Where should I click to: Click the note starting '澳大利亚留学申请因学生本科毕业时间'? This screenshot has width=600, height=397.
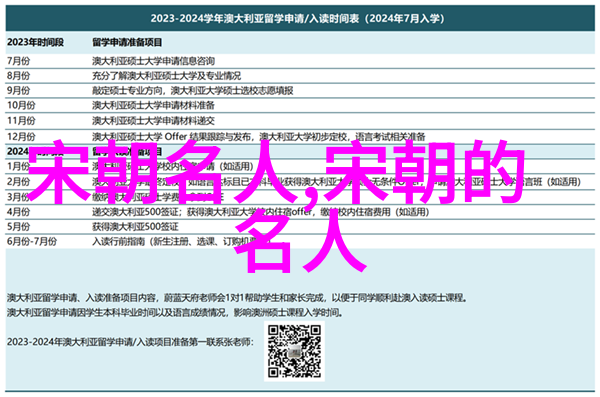[x=175, y=312]
